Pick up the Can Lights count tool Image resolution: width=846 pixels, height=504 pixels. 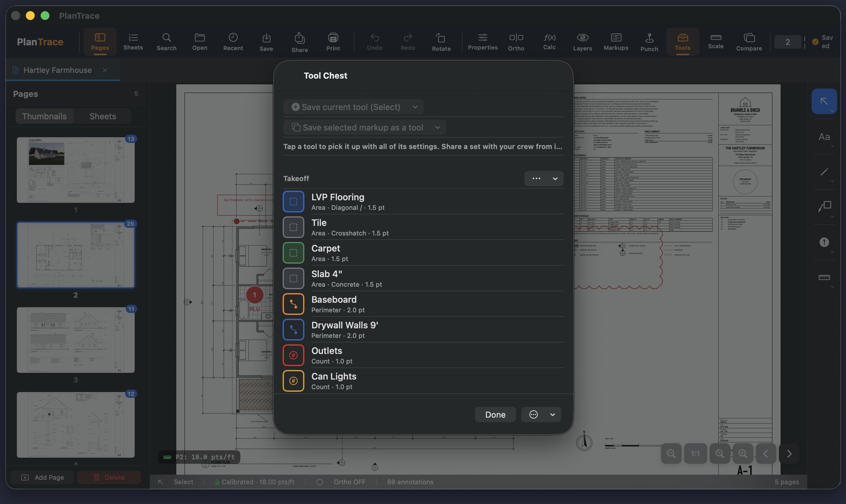(x=423, y=381)
